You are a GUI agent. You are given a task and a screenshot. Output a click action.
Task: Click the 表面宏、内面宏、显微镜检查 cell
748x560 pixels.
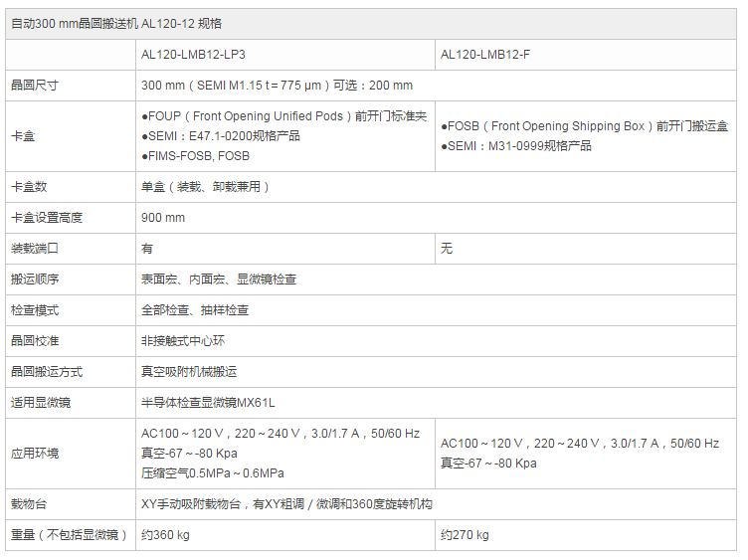pyautogui.click(x=219, y=280)
